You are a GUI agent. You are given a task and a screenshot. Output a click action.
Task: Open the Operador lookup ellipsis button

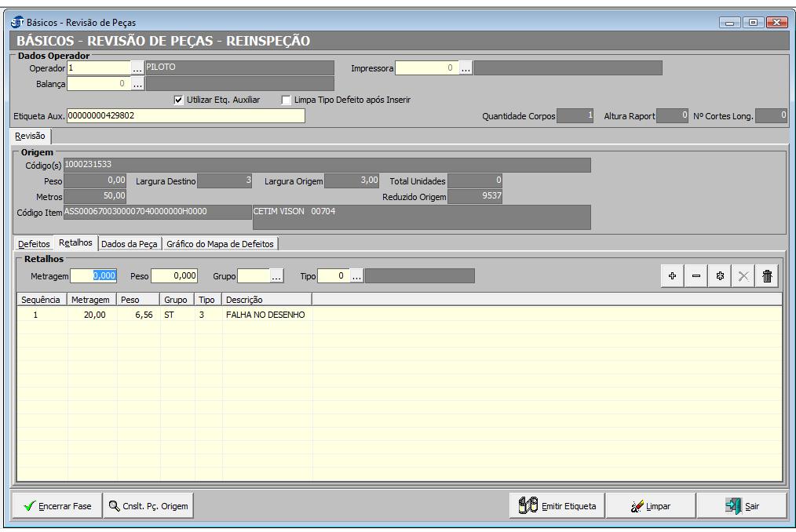click(137, 68)
